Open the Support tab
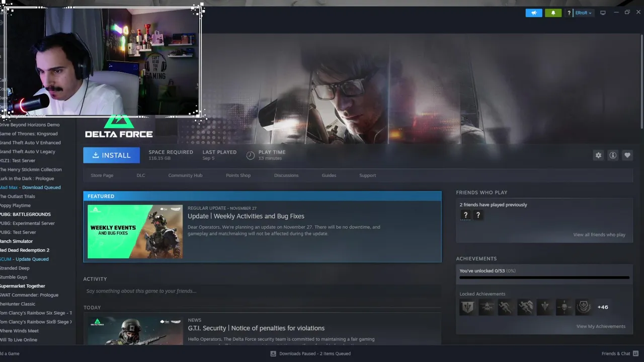644x362 pixels. pyautogui.click(x=367, y=175)
